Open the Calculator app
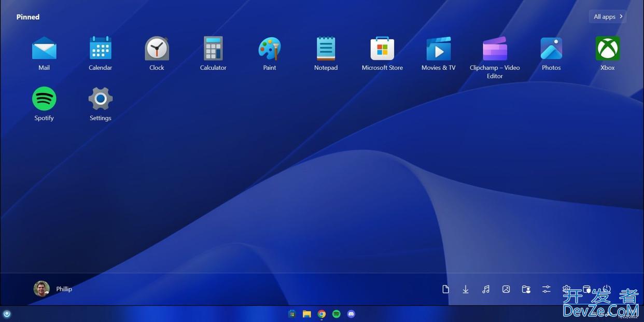The height and width of the screenshot is (322, 644). click(213, 53)
